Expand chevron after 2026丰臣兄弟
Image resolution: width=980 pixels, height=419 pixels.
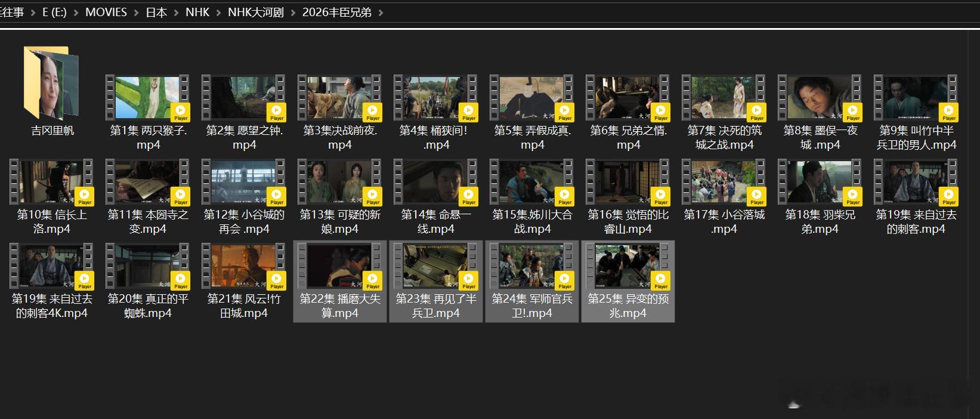381,12
